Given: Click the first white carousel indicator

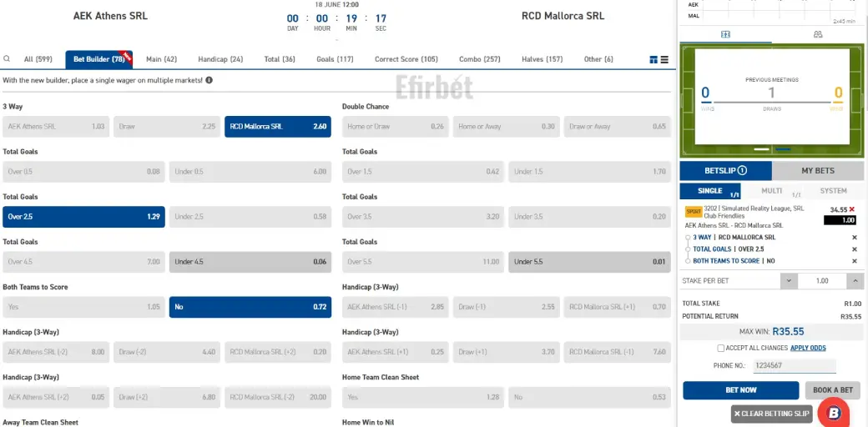Looking at the screenshot, I should click(762, 149).
